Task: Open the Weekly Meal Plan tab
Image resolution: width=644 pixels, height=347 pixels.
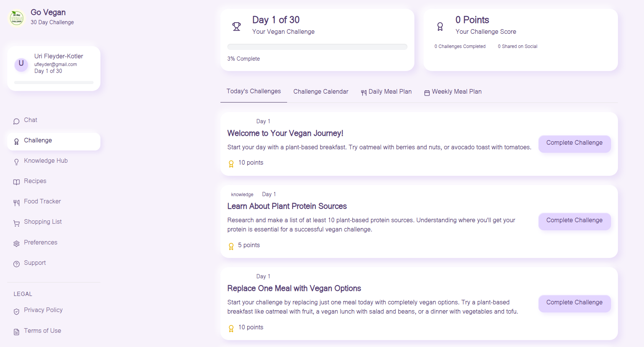Action: 452,91
